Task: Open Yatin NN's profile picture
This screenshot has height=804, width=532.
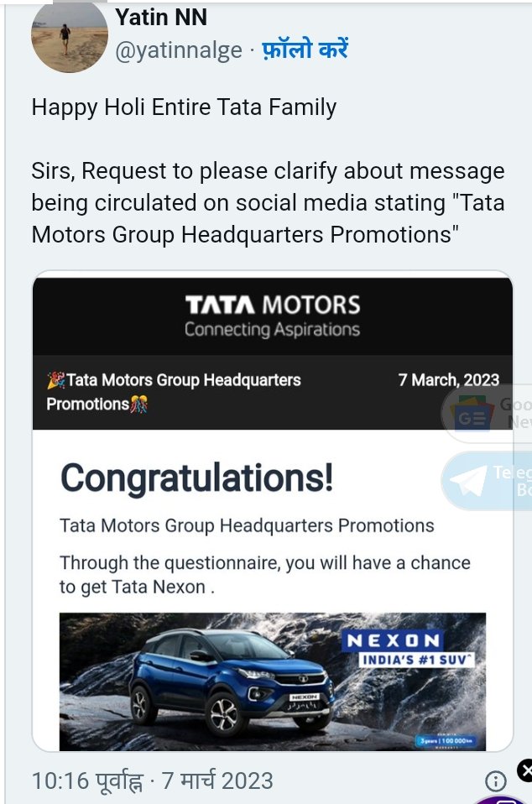Action: 70,37
